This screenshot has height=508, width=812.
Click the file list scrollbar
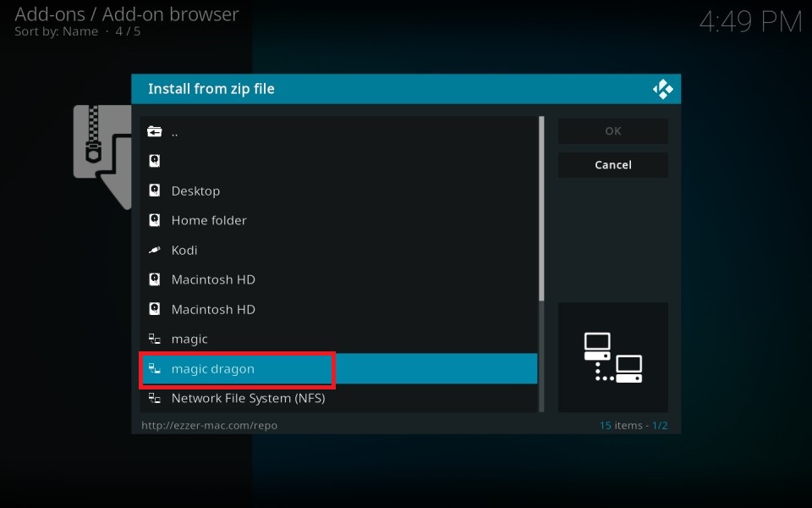[x=541, y=264]
